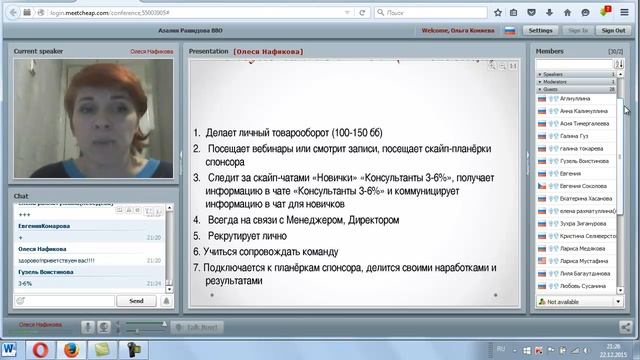Viewport: 640px width, 360px height.
Task: Open the Firefox hamburger menu
Action: click(x=624, y=13)
